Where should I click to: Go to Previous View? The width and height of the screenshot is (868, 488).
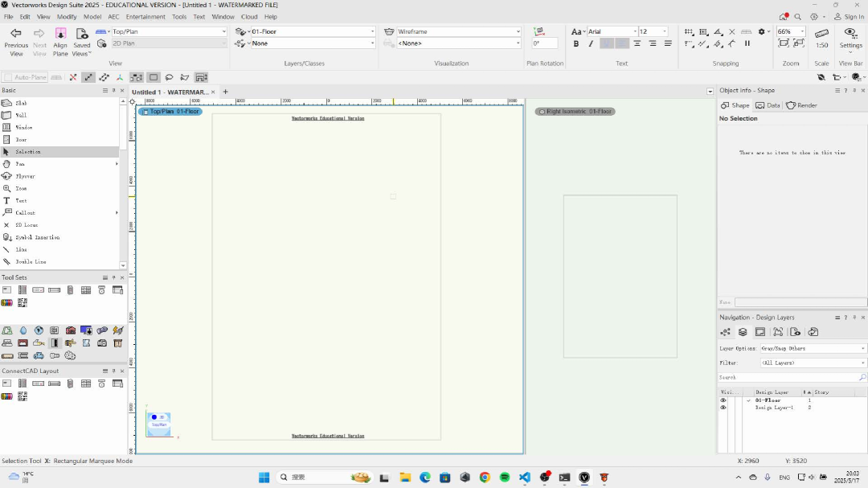(x=16, y=40)
